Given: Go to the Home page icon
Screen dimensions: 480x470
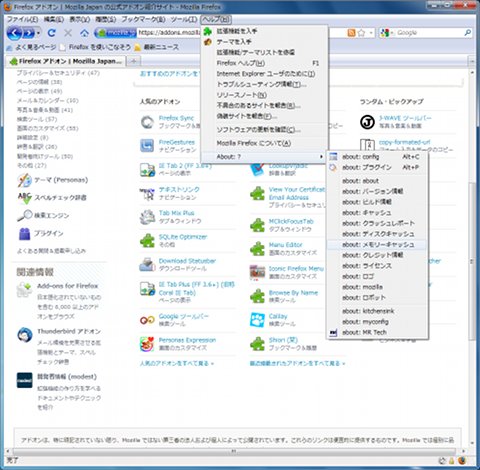Looking at the screenshot, I should click(x=85, y=33).
